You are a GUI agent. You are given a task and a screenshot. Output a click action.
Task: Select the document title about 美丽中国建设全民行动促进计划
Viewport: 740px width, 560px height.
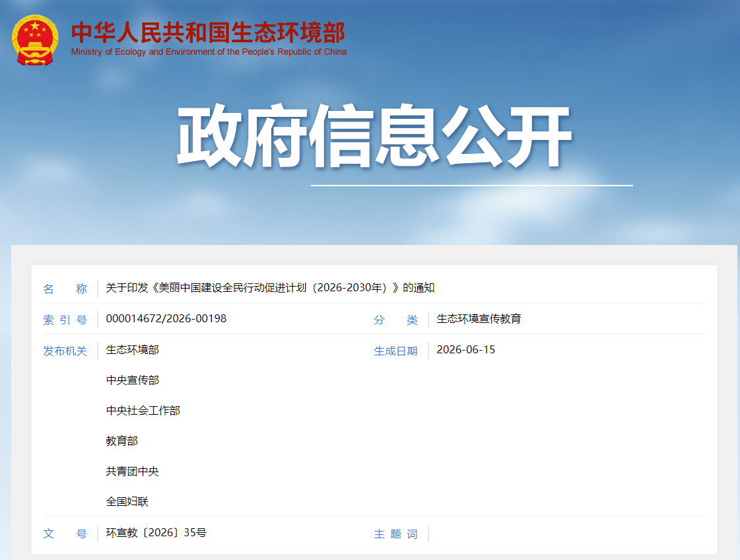(x=270, y=287)
